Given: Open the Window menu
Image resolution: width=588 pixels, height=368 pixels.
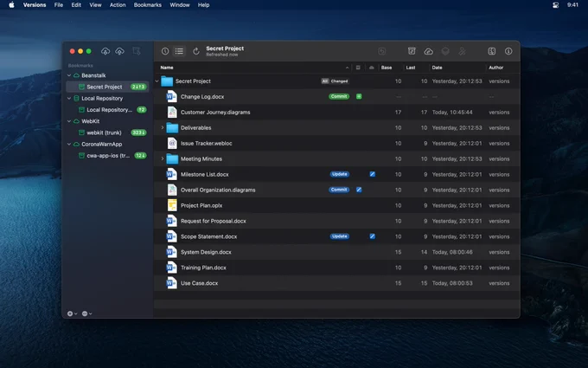Looking at the screenshot, I should [x=180, y=5].
